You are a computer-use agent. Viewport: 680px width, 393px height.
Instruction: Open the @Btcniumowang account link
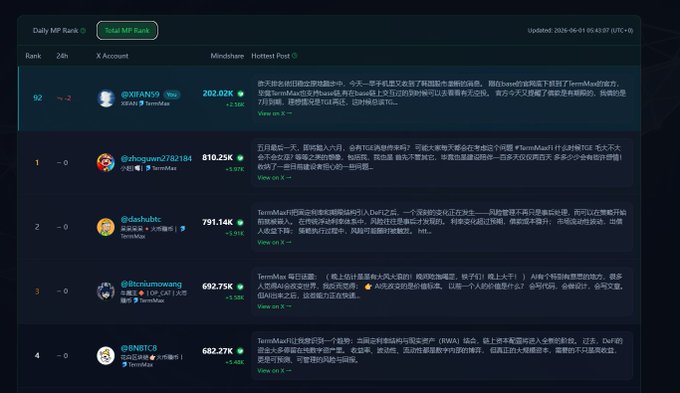(151, 284)
